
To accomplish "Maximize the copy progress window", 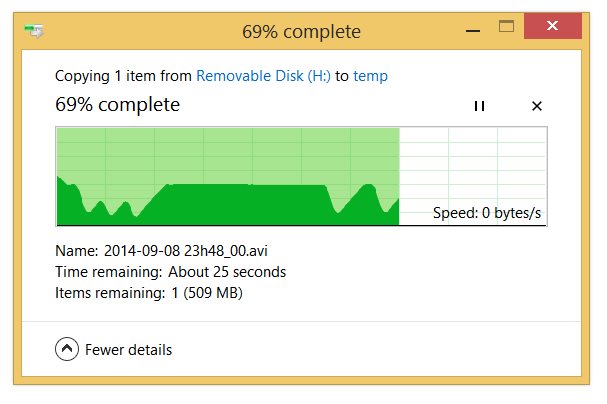I will click(506, 26).
